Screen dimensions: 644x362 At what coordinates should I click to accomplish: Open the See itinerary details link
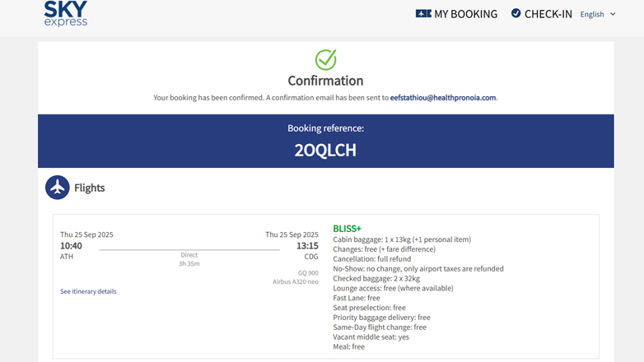tap(88, 291)
